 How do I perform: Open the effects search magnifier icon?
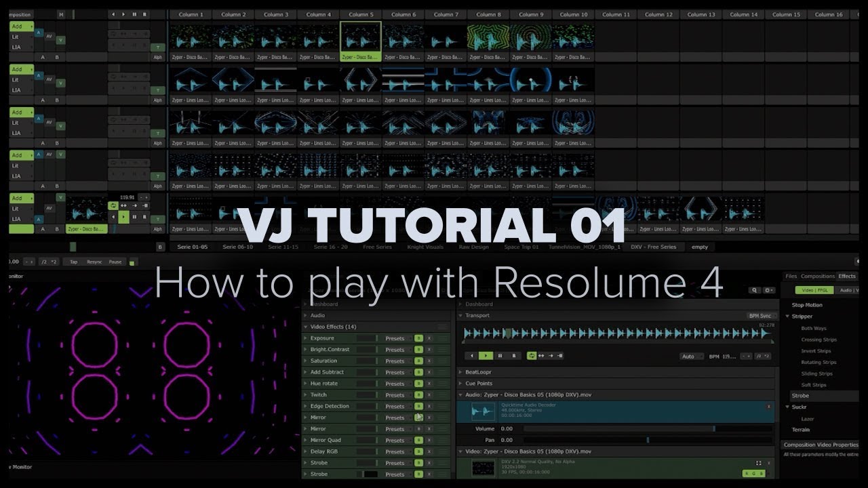[x=755, y=290]
